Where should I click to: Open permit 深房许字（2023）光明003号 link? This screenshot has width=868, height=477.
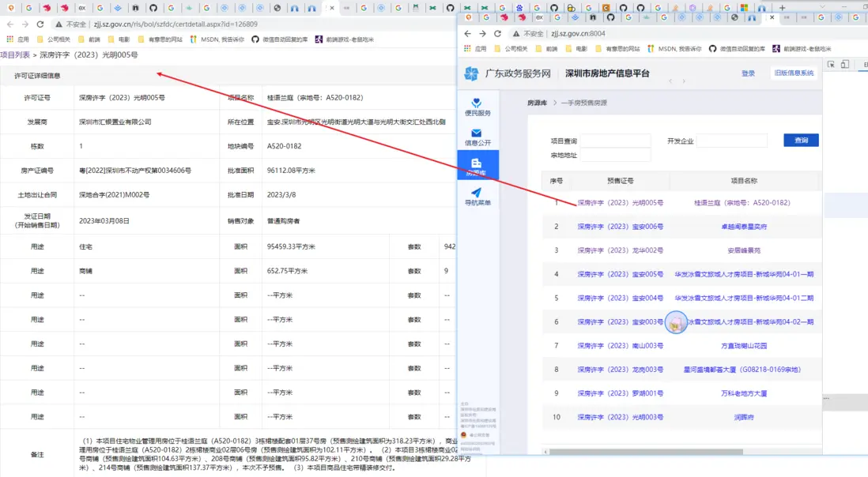pyautogui.click(x=620, y=417)
